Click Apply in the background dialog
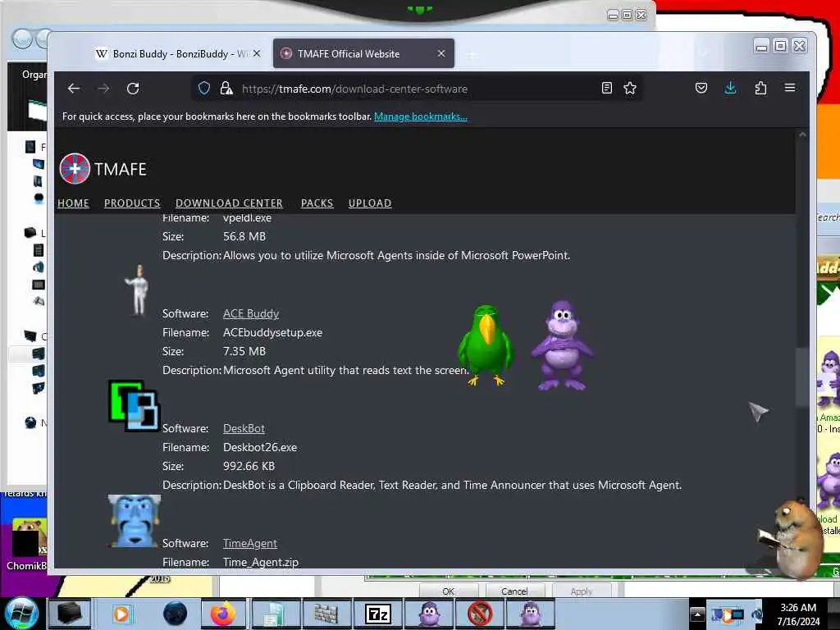This screenshot has width=840, height=630. pyautogui.click(x=582, y=591)
